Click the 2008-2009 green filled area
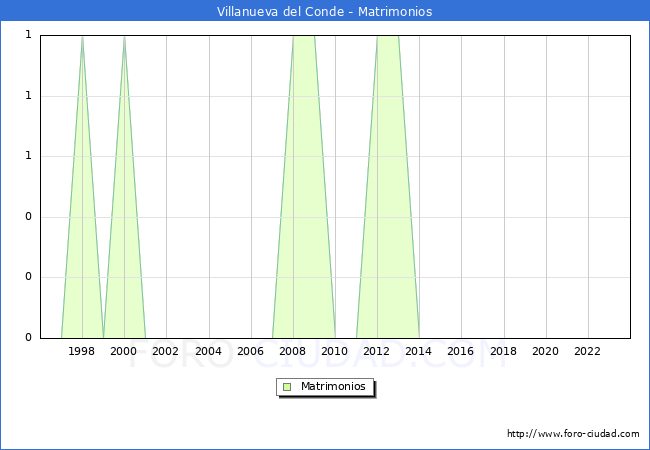Viewport: 650px width, 450px height. tap(304, 186)
